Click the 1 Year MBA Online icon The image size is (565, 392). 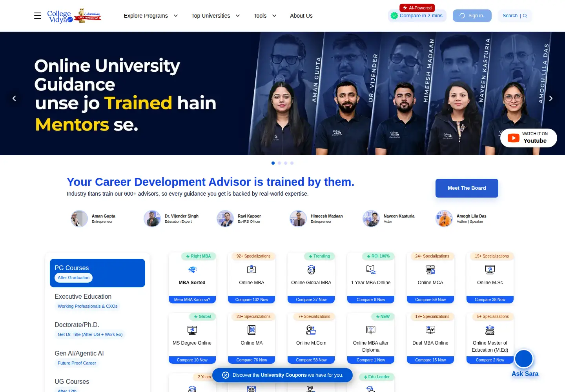371,270
